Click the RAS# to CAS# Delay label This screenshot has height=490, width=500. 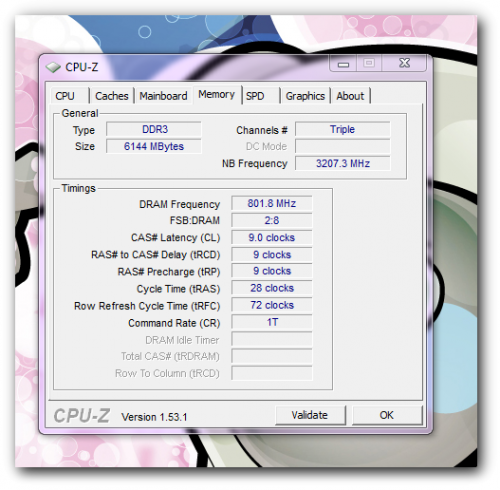tap(156, 255)
